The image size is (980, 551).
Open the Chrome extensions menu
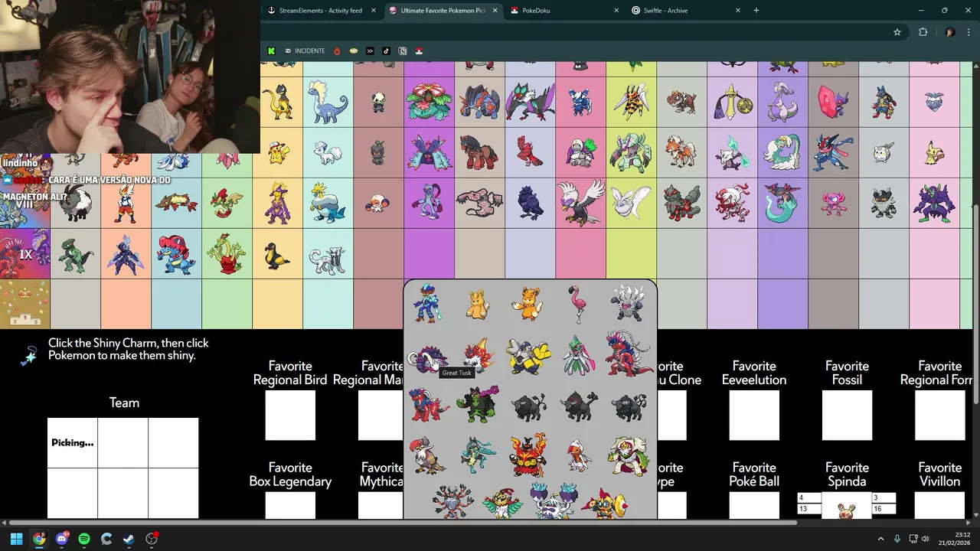click(x=923, y=32)
